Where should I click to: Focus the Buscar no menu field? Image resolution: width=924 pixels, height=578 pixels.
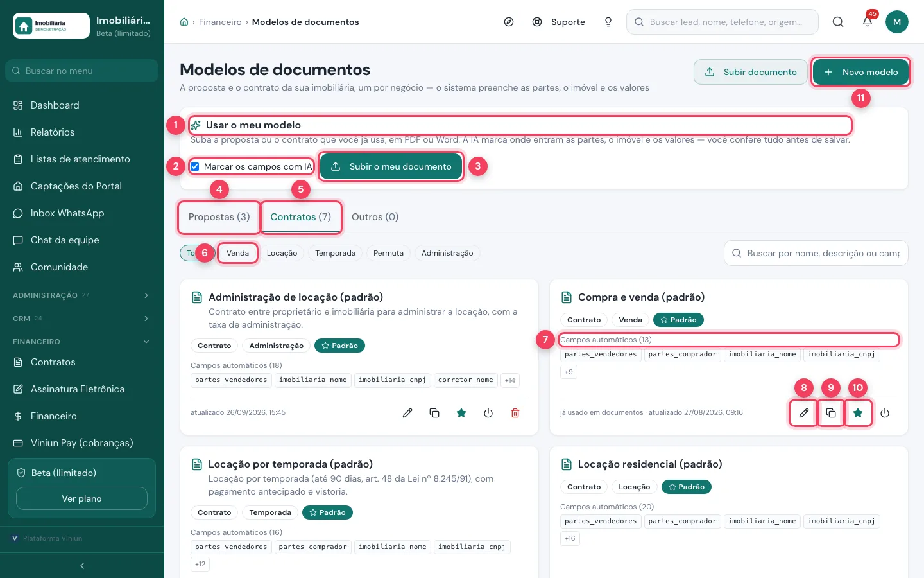coord(82,71)
